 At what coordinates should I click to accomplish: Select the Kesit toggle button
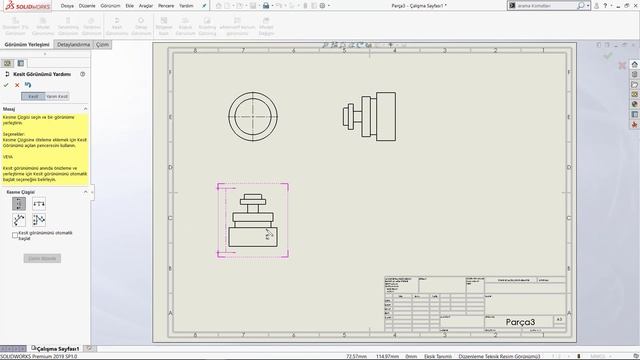(x=33, y=96)
